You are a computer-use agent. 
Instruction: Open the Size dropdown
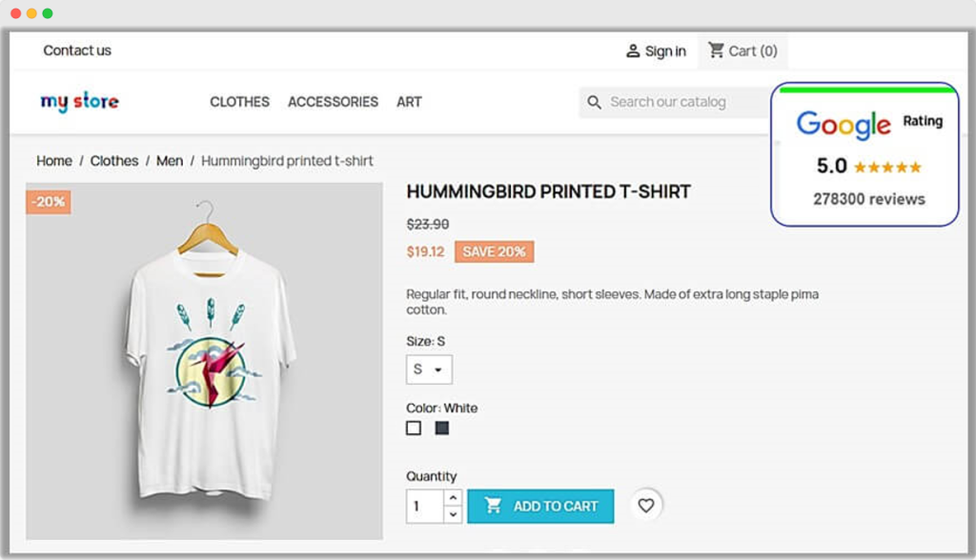coord(429,370)
